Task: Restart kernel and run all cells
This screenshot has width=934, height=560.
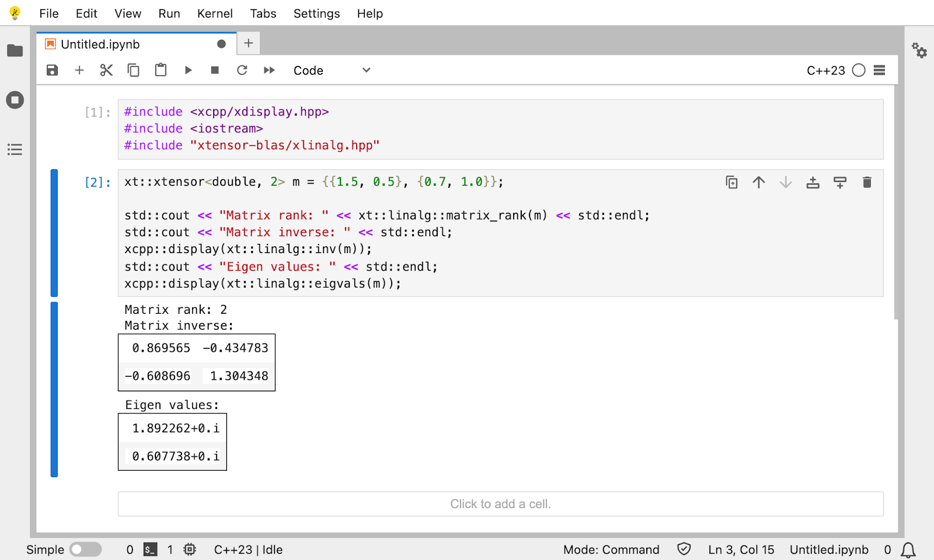Action: (269, 70)
